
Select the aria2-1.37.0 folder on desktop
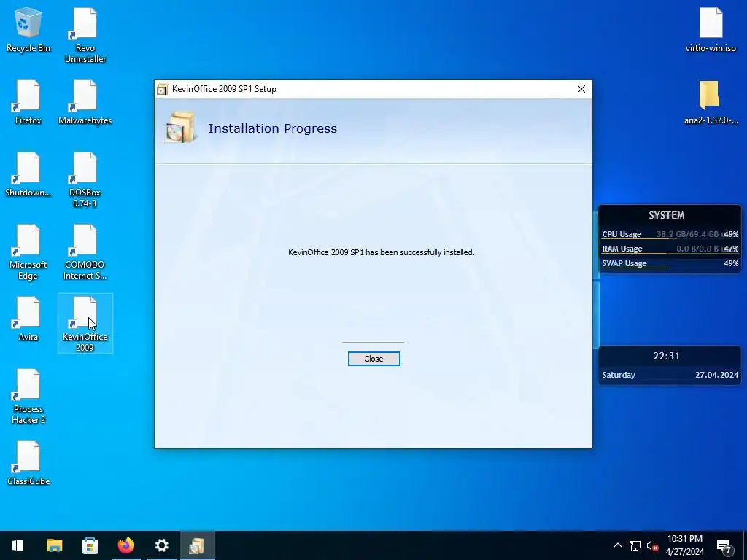(x=711, y=103)
